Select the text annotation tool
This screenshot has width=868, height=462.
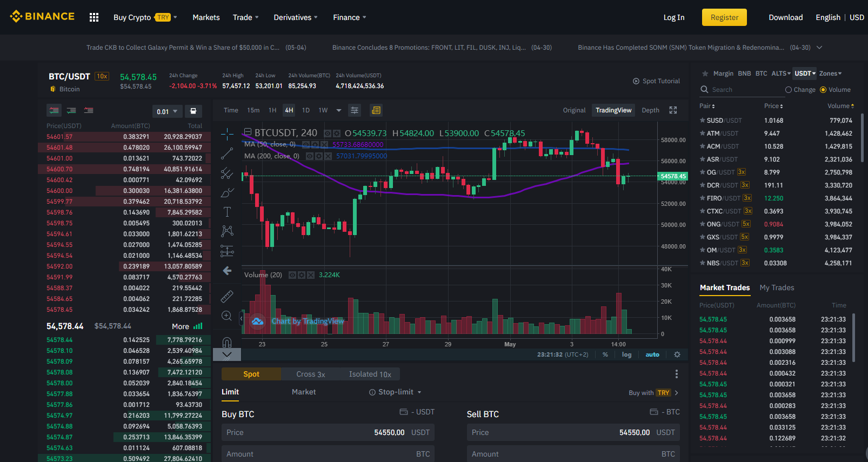pos(227,212)
